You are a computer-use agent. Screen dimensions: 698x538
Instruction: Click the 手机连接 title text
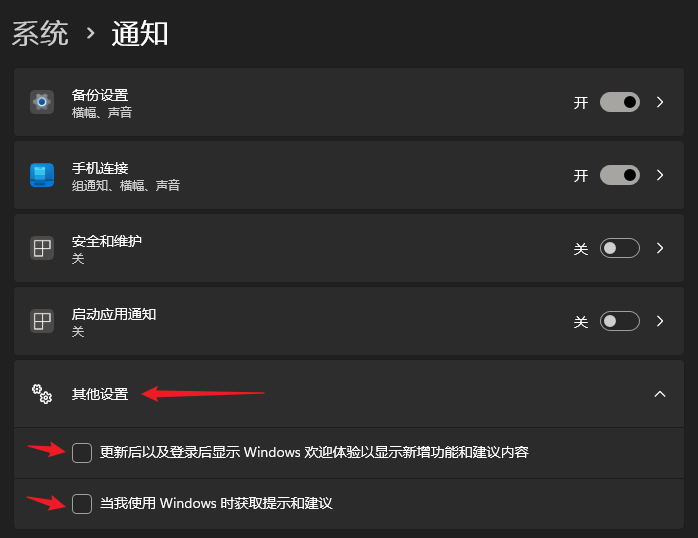100,168
